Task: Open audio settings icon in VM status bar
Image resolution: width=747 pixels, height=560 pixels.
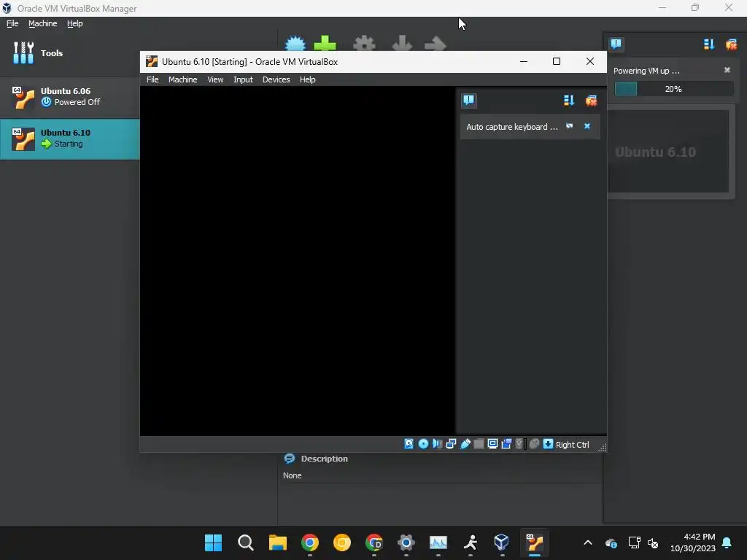Action: pos(437,444)
